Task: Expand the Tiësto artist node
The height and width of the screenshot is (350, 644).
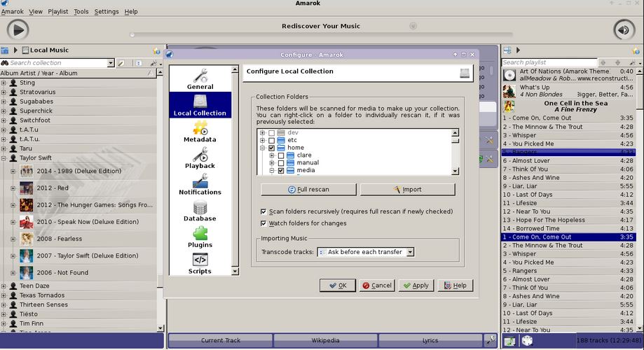Action: click(x=4, y=314)
